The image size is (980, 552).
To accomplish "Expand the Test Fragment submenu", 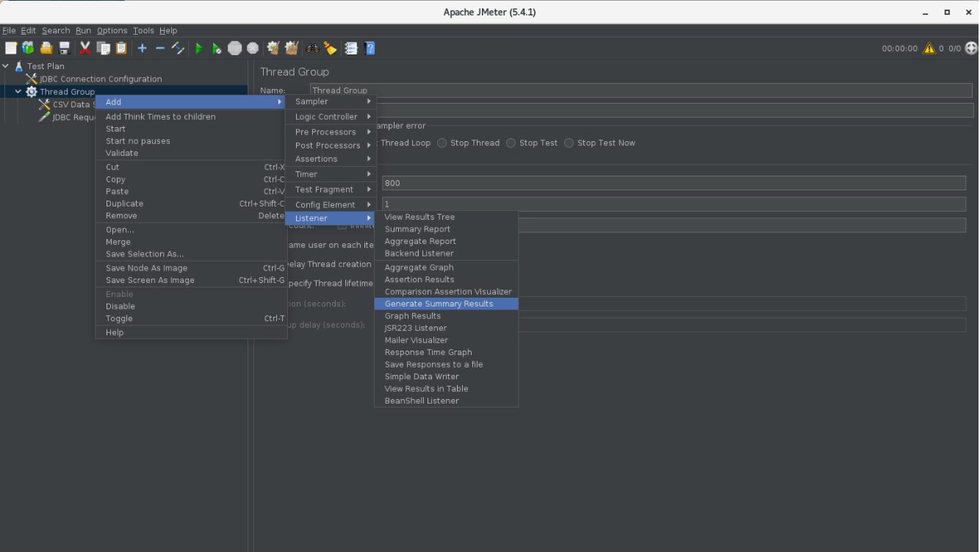I will click(x=331, y=190).
